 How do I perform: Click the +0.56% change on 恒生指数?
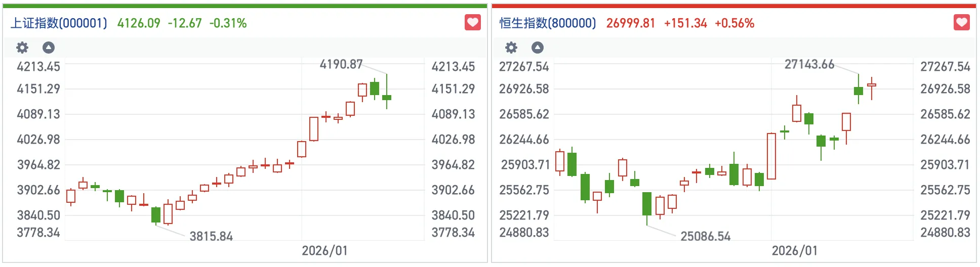click(734, 23)
